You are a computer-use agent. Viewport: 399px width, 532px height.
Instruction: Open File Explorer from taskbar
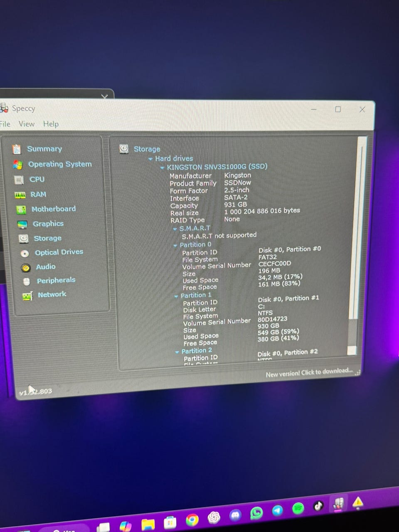(148, 524)
